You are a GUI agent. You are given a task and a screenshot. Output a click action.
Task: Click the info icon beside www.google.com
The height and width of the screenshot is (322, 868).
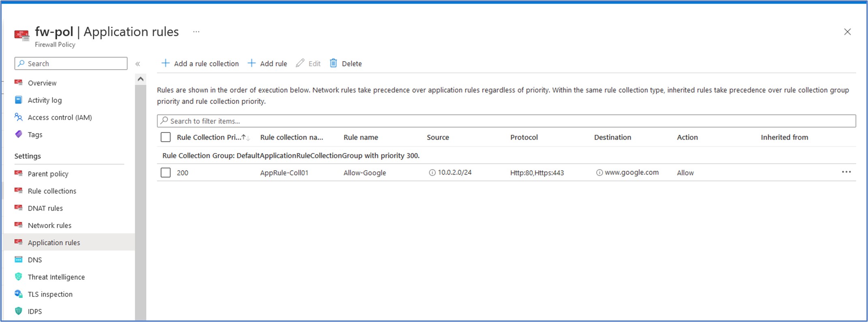[599, 173]
